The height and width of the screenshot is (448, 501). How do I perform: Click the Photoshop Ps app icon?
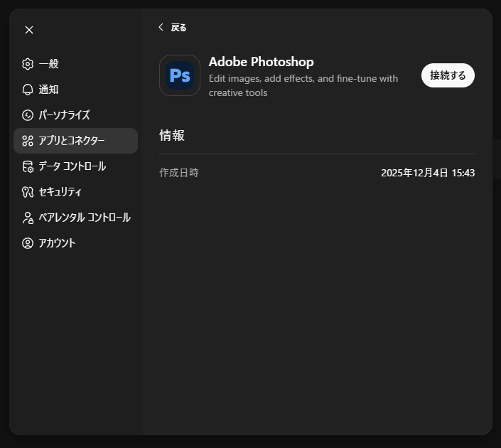point(180,75)
